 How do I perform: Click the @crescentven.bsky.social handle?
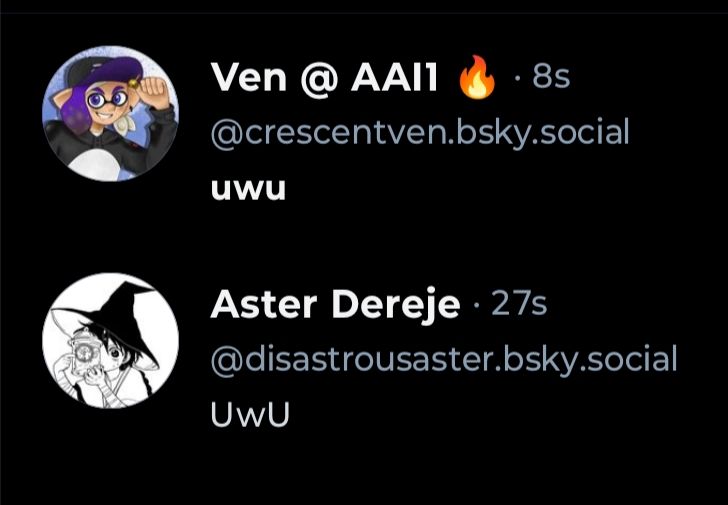[420, 133]
